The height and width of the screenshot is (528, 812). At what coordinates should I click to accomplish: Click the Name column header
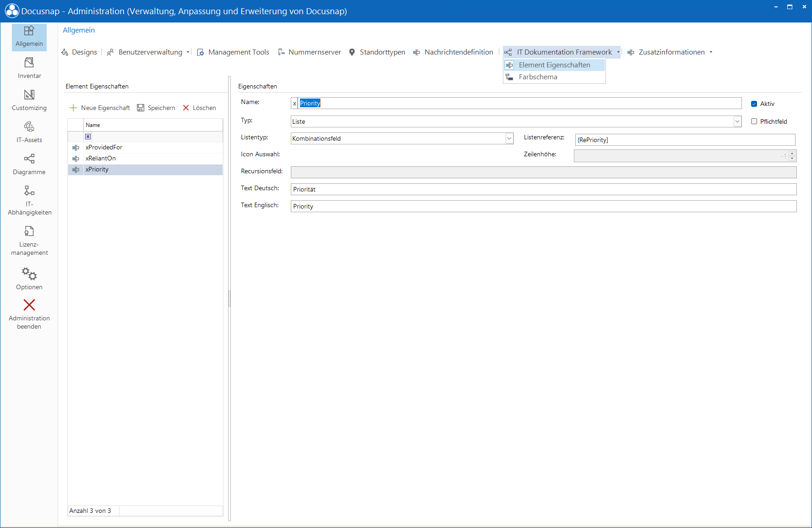pyautogui.click(x=153, y=125)
